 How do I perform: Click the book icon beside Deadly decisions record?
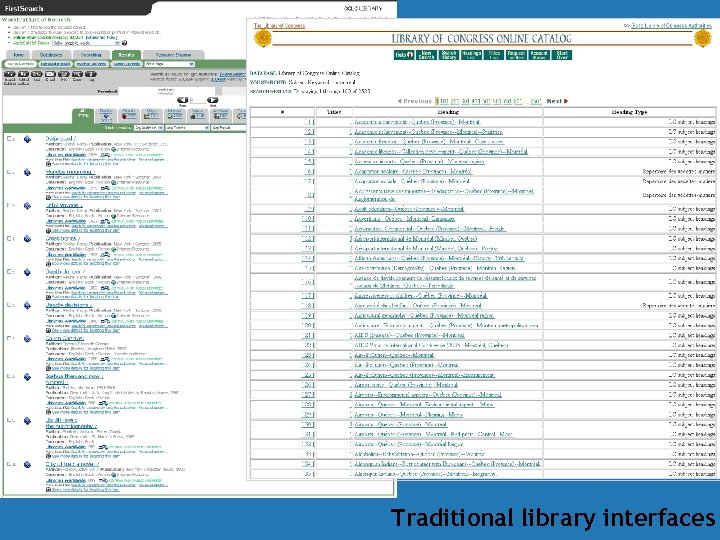point(28,305)
